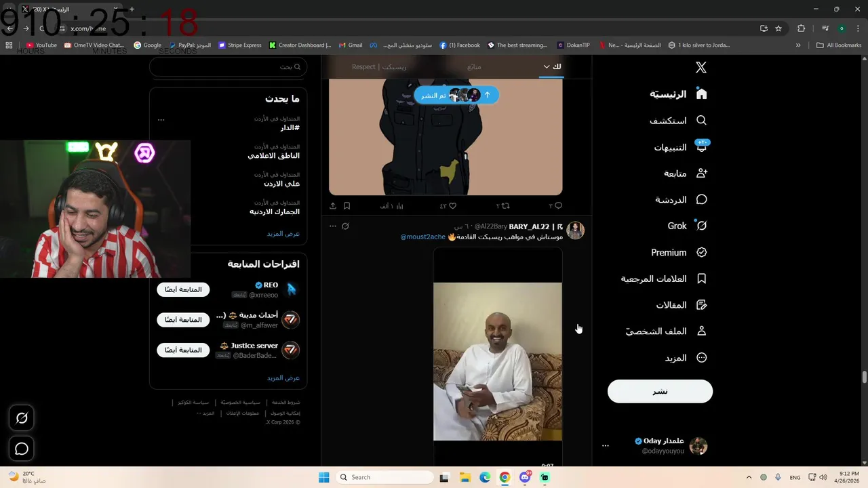Open شروط الخدمة terms footer link

pos(285,403)
